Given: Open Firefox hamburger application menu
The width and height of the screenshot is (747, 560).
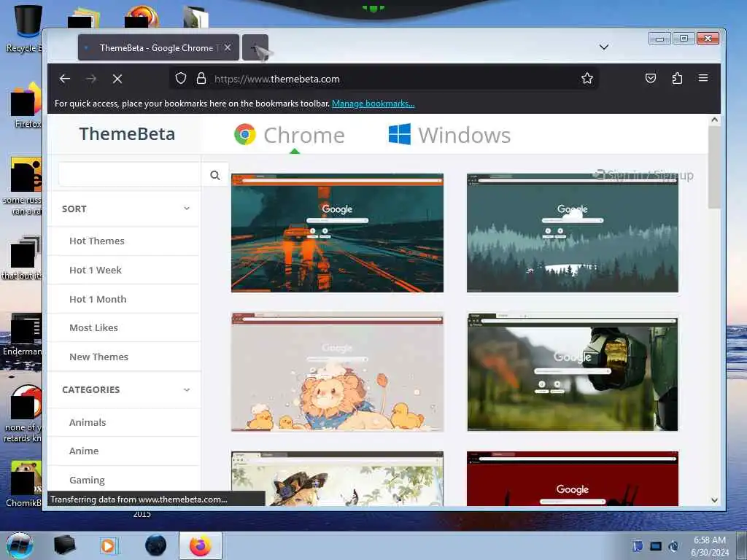Looking at the screenshot, I should click(x=703, y=78).
